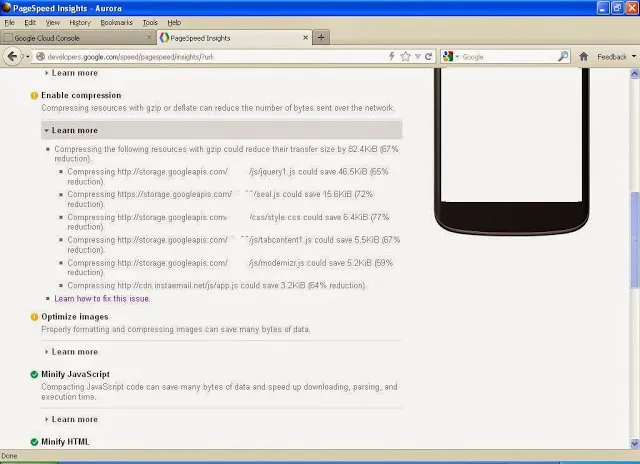The width and height of the screenshot is (640, 464).
Task: Click the style.css compression line
Action: 228,222
